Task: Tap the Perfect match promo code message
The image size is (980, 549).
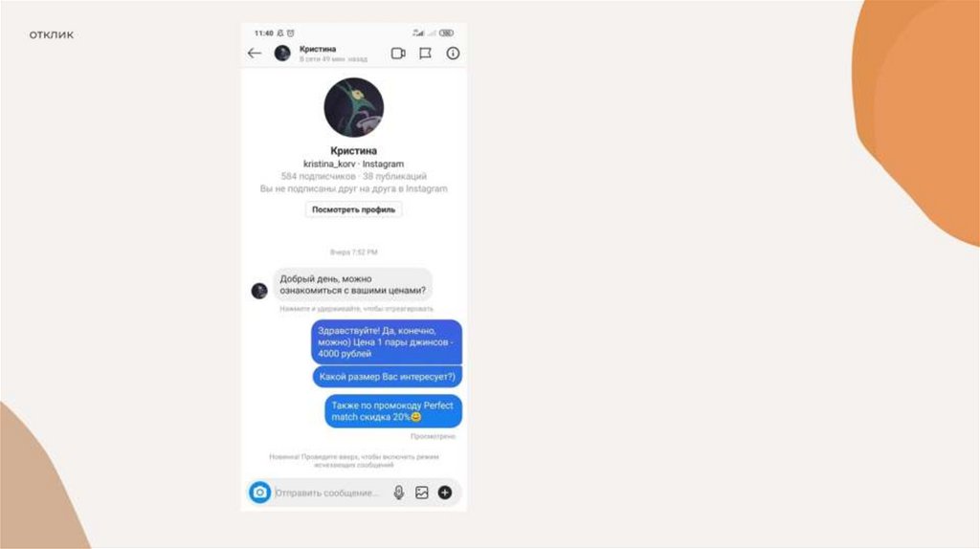Action: pos(393,411)
